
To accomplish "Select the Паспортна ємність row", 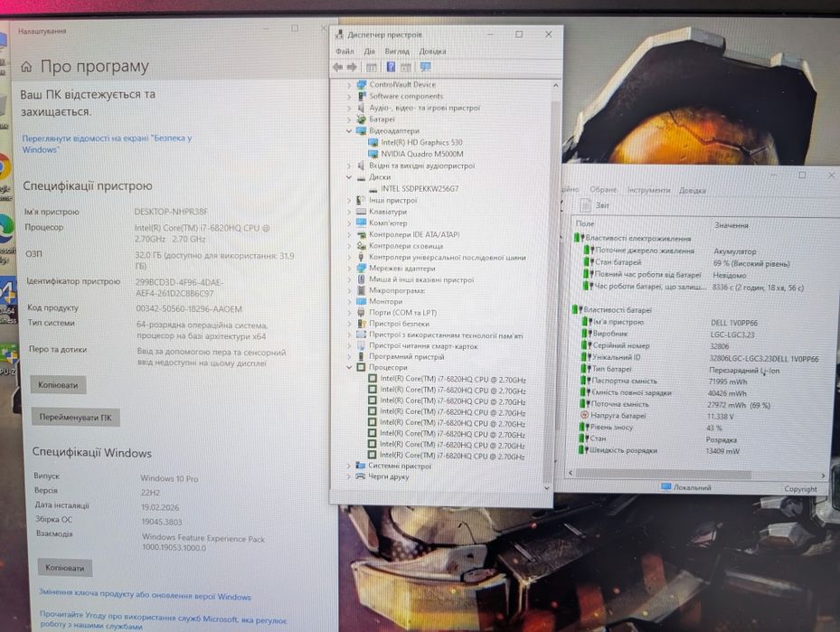I will pyautogui.click(x=665, y=382).
